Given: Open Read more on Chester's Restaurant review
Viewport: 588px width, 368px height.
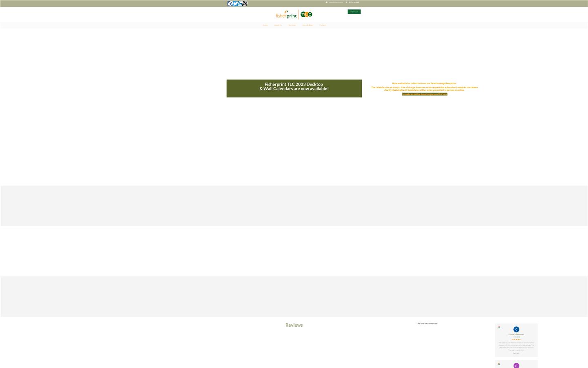Looking at the screenshot, I should (x=516, y=353).
